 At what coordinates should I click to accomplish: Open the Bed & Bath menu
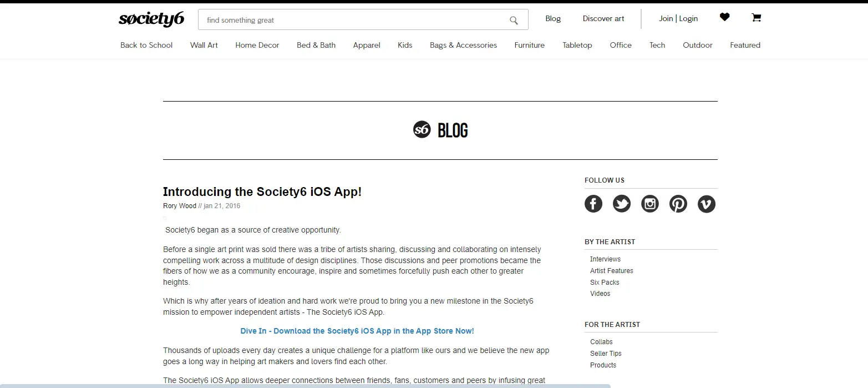coord(316,45)
